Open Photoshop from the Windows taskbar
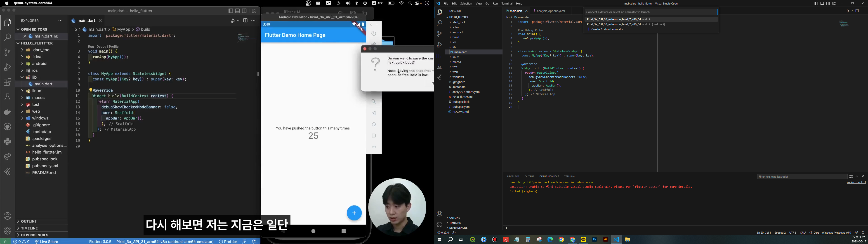 [595, 240]
